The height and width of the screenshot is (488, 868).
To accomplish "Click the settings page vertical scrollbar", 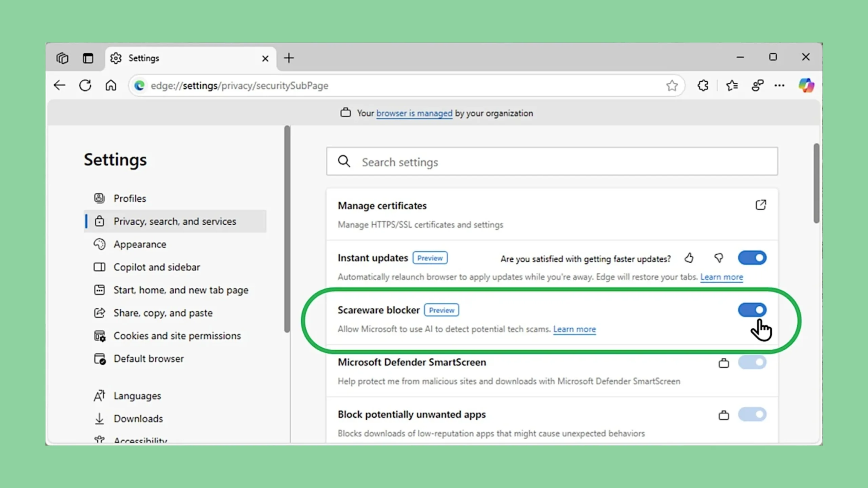I will 816,183.
